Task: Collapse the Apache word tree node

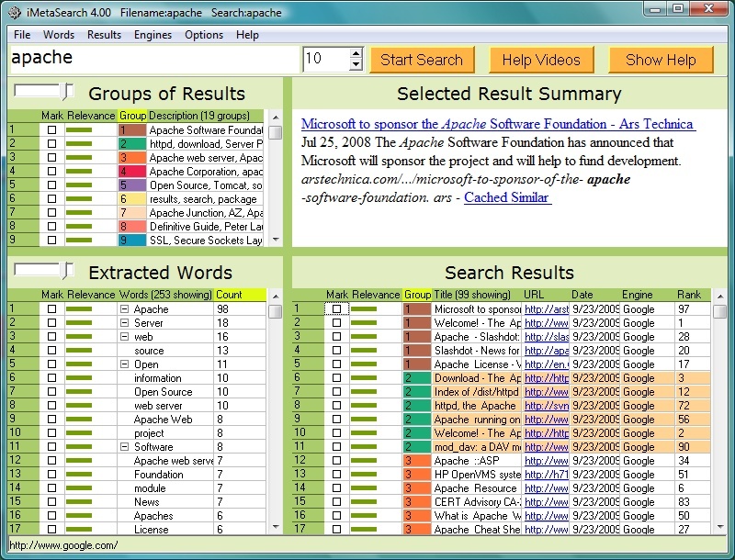Action: 124,309
